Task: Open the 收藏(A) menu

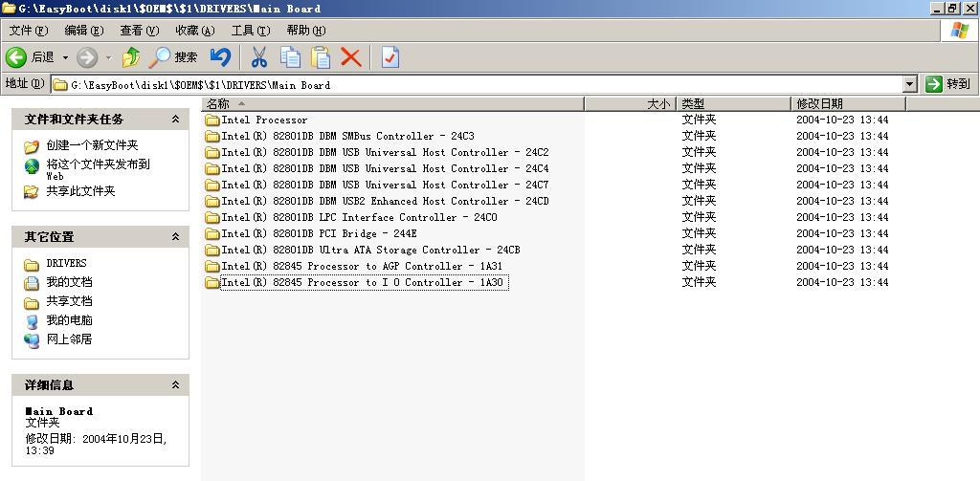Action: point(195,30)
